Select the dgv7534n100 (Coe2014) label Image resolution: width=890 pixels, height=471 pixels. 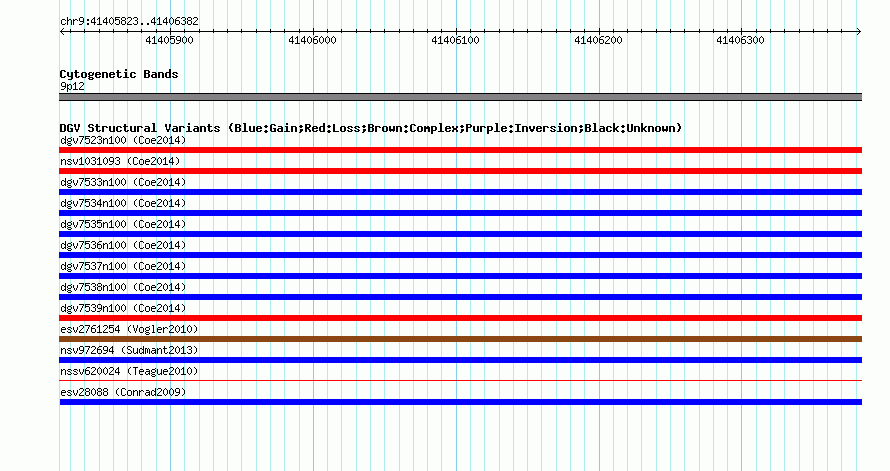tap(123, 203)
